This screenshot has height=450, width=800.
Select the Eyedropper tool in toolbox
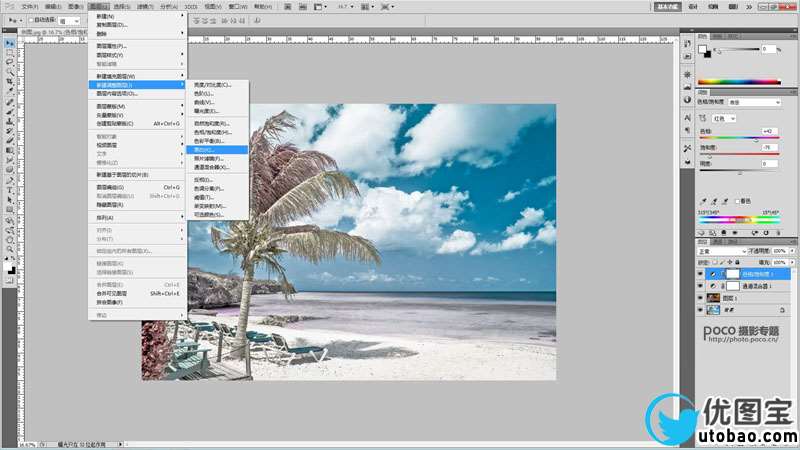point(10,91)
